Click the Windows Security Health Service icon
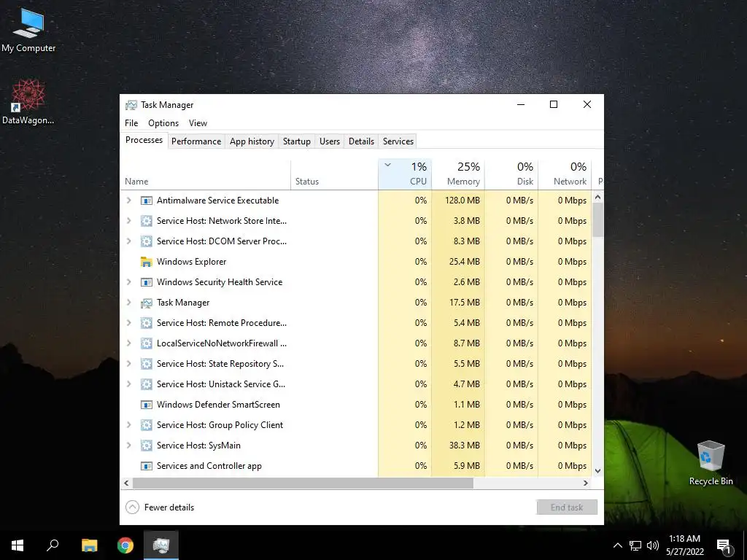 (146, 282)
